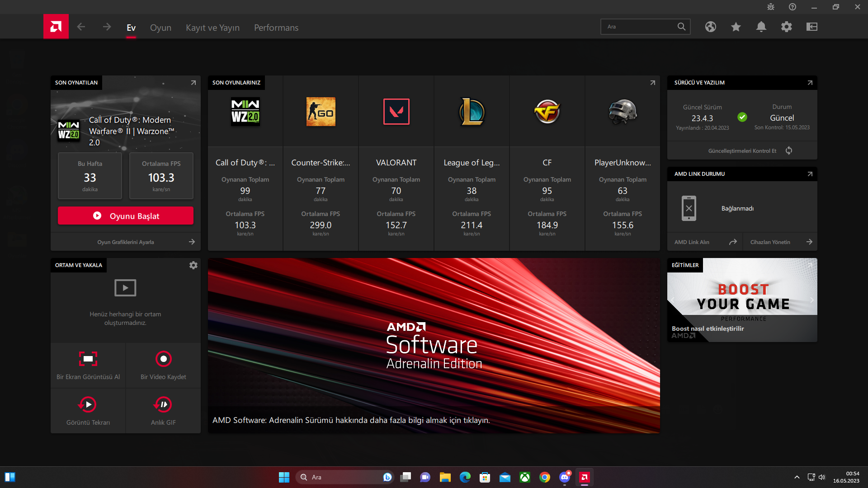Click the refresh icon for update check
Image resolution: width=868 pixels, height=488 pixels.
(x=789, y=150)
